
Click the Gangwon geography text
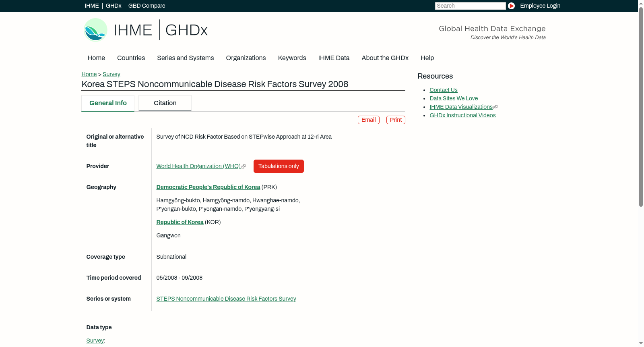(168, 236)
